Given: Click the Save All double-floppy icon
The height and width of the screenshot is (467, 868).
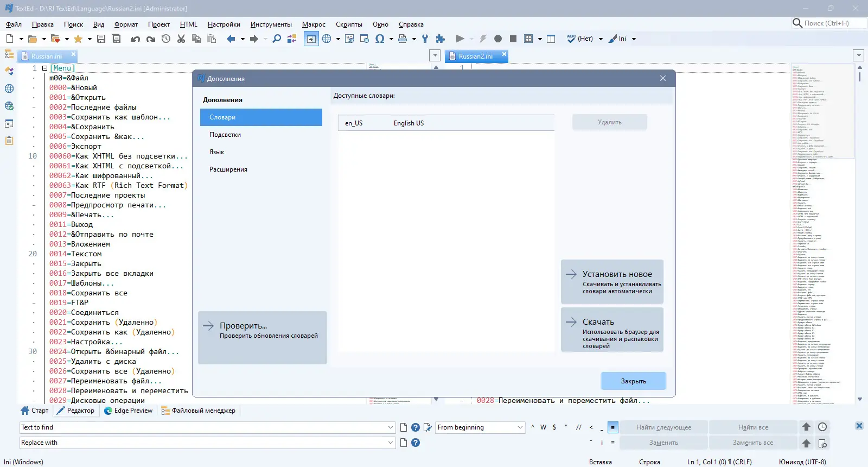Looking at the screenshot, I should [x=116, y=39].
